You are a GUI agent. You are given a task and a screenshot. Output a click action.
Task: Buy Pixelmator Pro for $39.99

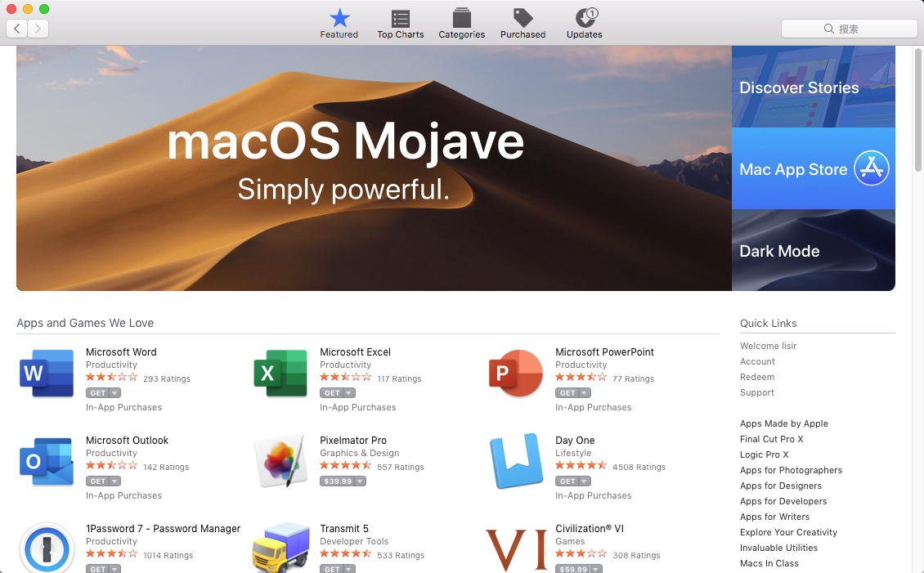coord(338,481)
